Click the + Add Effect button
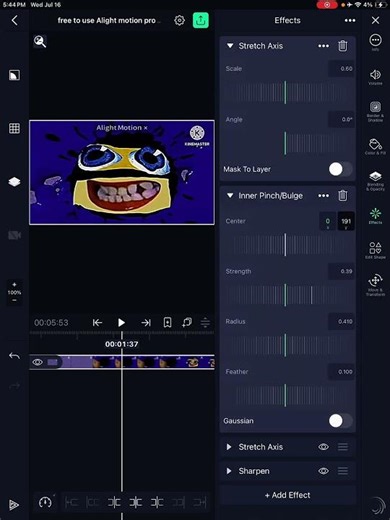Screen dimensions: 390x520 (287, 495)
